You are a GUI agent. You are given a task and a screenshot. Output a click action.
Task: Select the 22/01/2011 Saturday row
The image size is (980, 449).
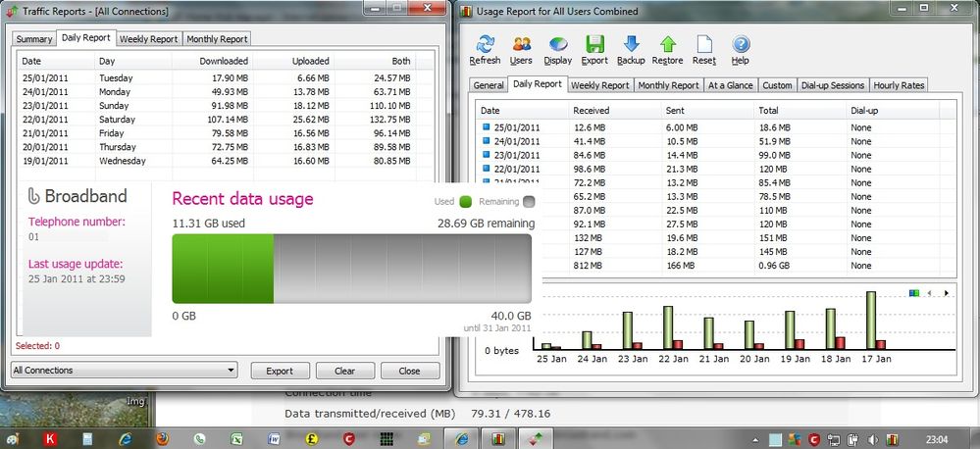coord(225,120)
